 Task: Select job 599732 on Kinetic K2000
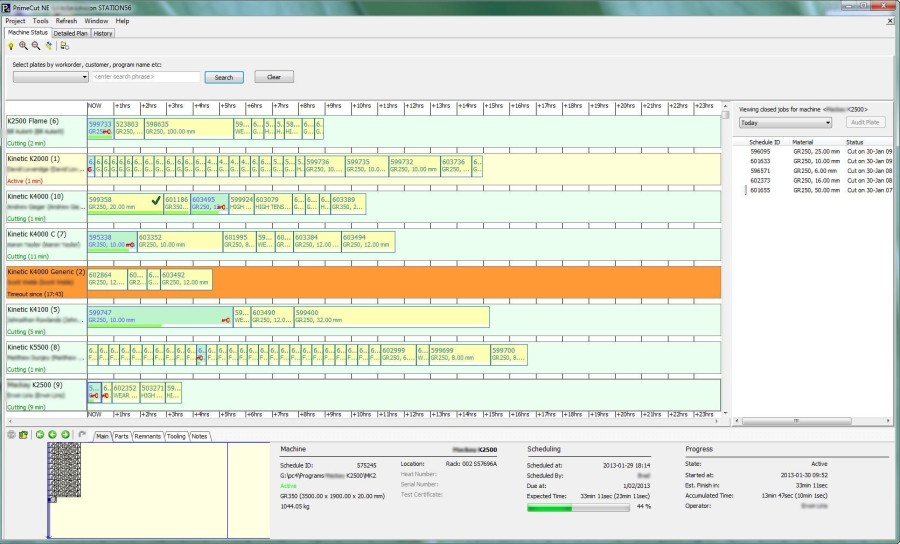tap(414, 166)
